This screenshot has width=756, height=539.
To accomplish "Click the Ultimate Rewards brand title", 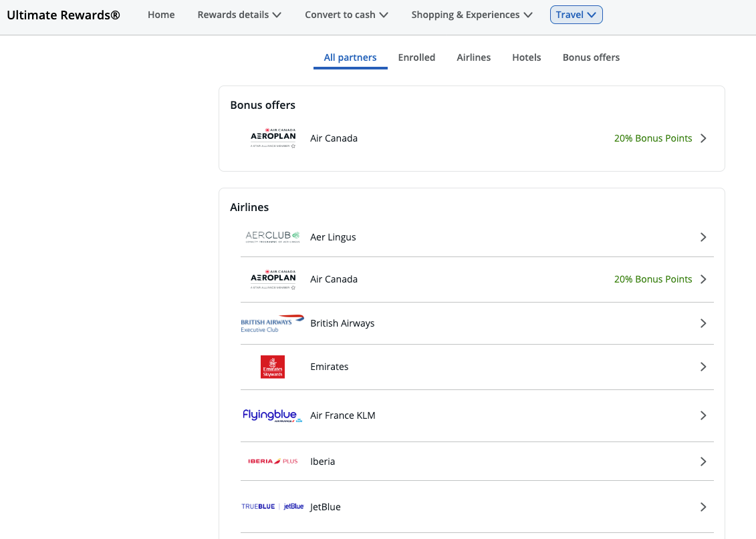I will (x=63, y=15).
